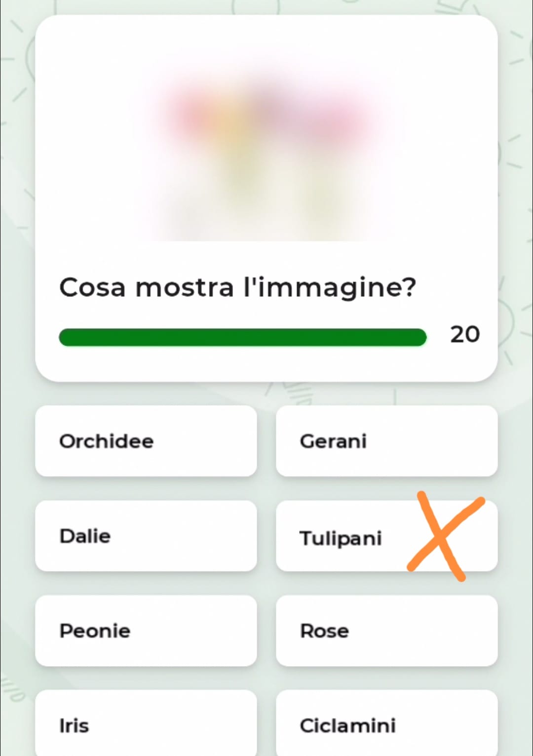Choose Gerani as the answer
The width and height of the screenshot is (533, 756).
[386, 441]
